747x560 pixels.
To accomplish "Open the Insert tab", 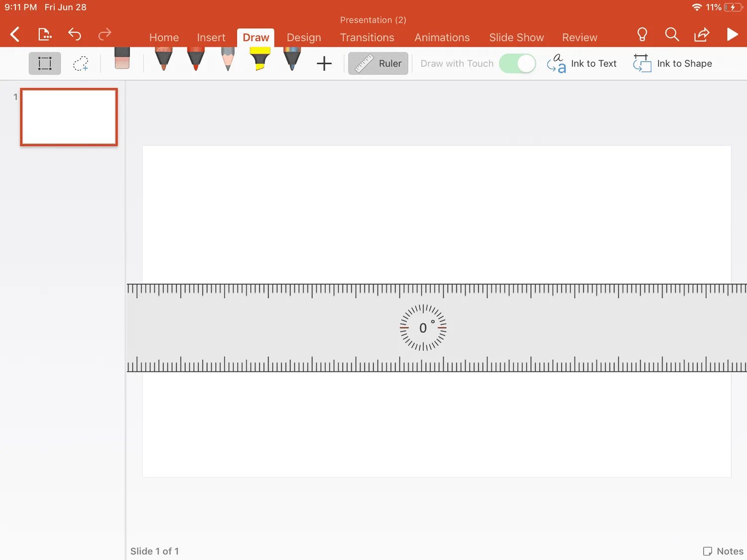I will coord(211,38).
